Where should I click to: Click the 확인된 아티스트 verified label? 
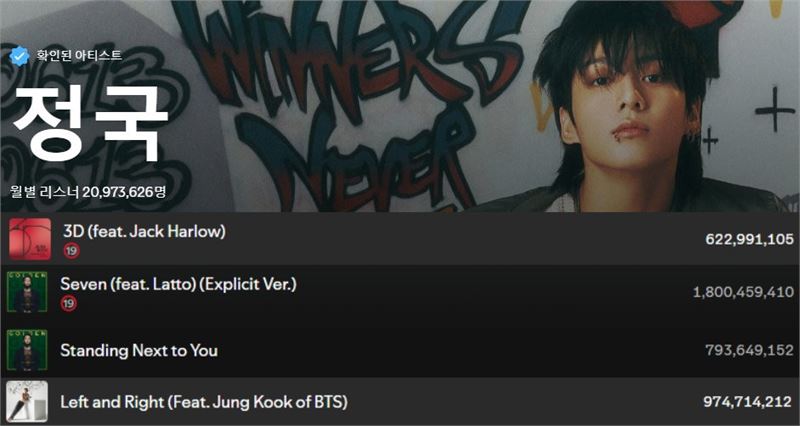(x=79, y=55)
